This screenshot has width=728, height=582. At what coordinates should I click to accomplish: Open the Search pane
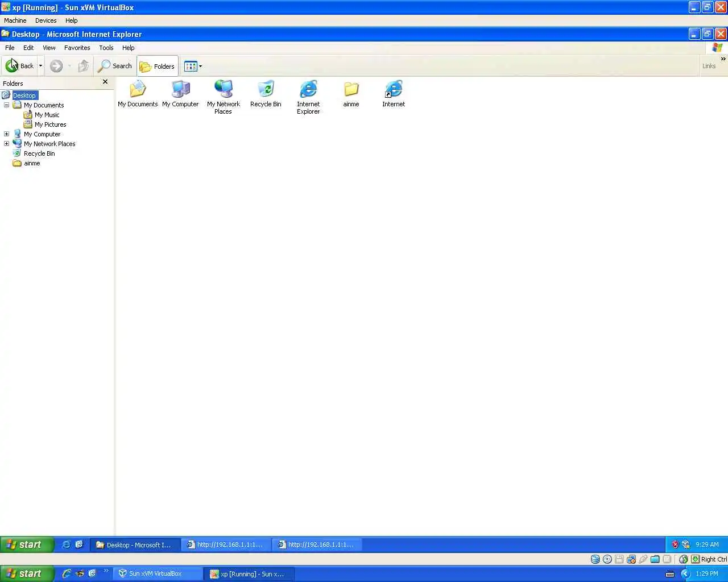[115, 66]
